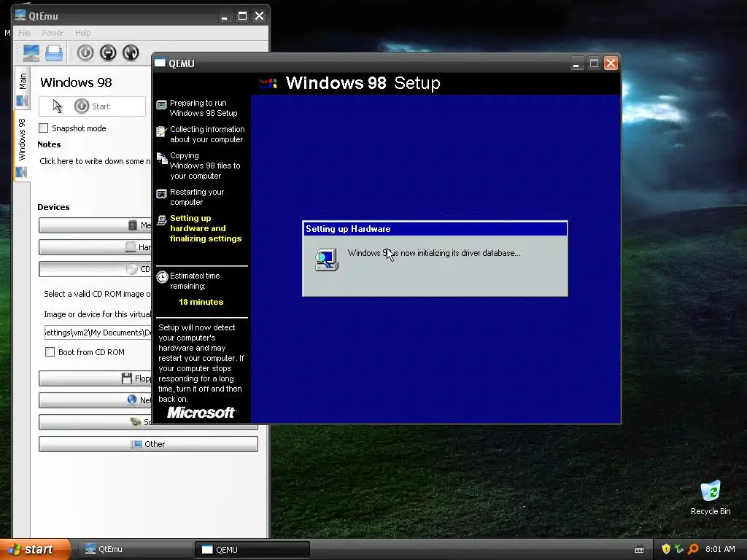The image size is (747, 560).
Task: Click the Collecting information step icon
Action: pyautogui.click(x=161, y=131)
